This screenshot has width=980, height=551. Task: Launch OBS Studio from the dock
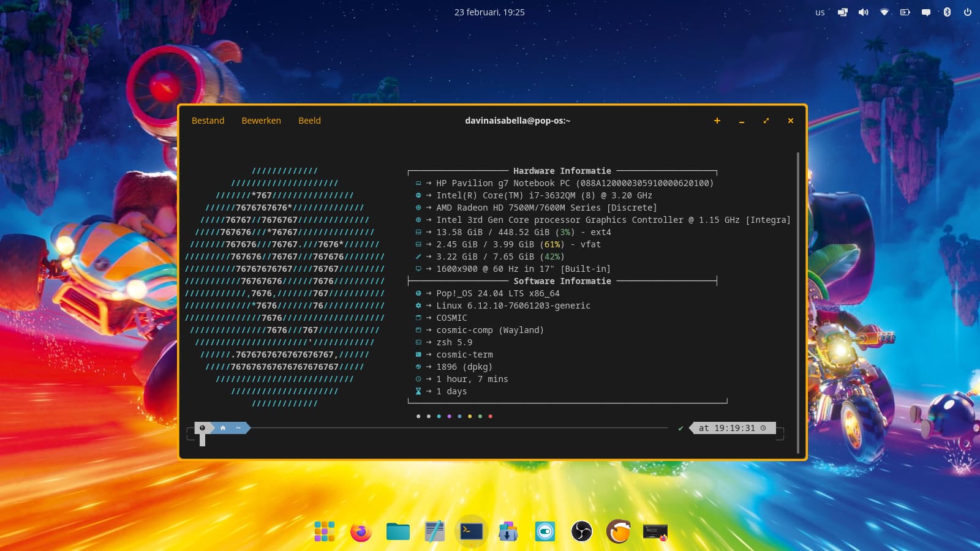click(x=581, y=531)
